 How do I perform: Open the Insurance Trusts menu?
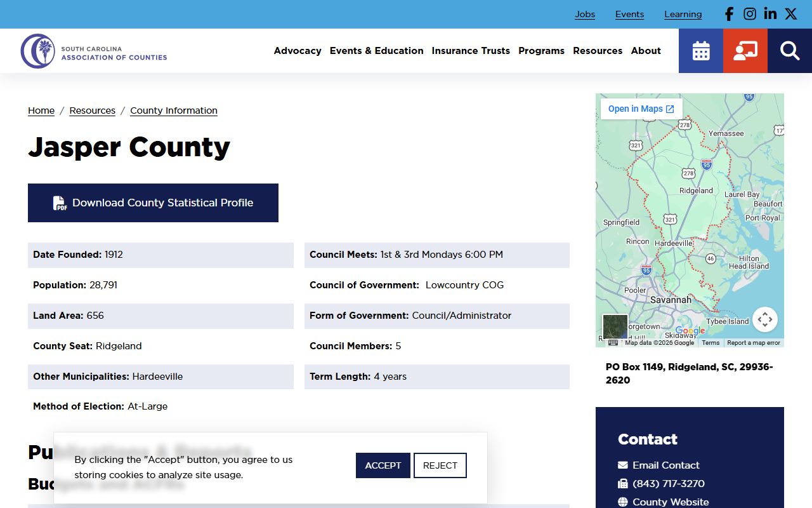tap(471, 51)
